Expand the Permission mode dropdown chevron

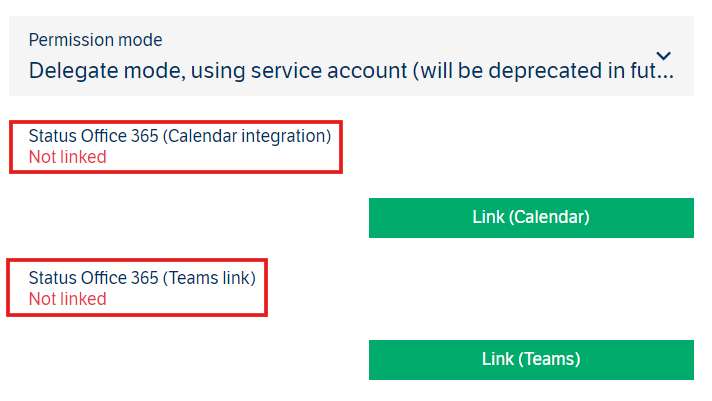point(664,56)
